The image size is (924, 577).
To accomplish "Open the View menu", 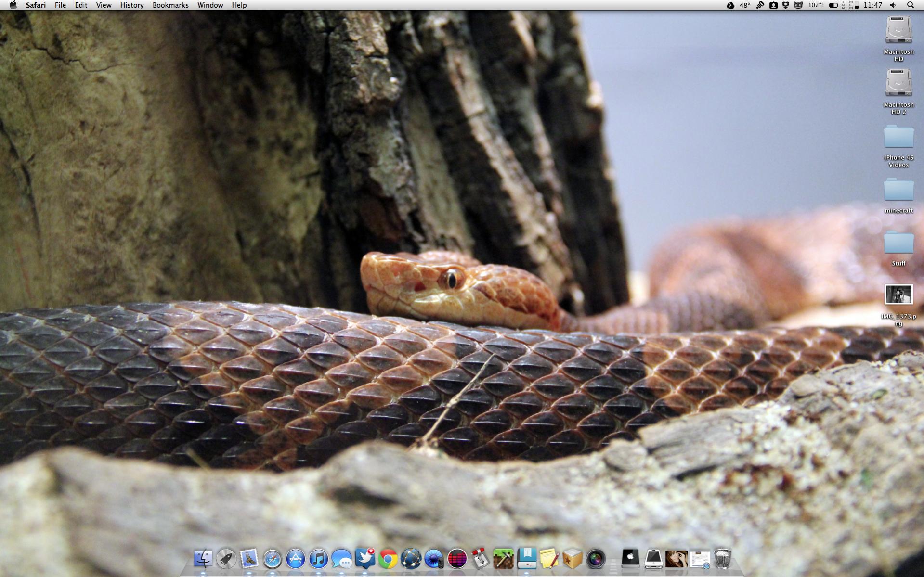I will (104, 5).
